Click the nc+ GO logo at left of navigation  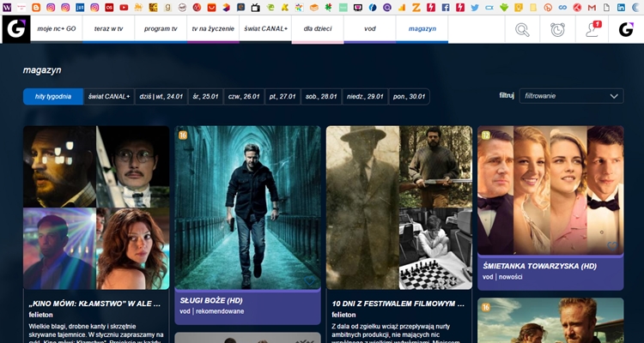coord(16,29)
